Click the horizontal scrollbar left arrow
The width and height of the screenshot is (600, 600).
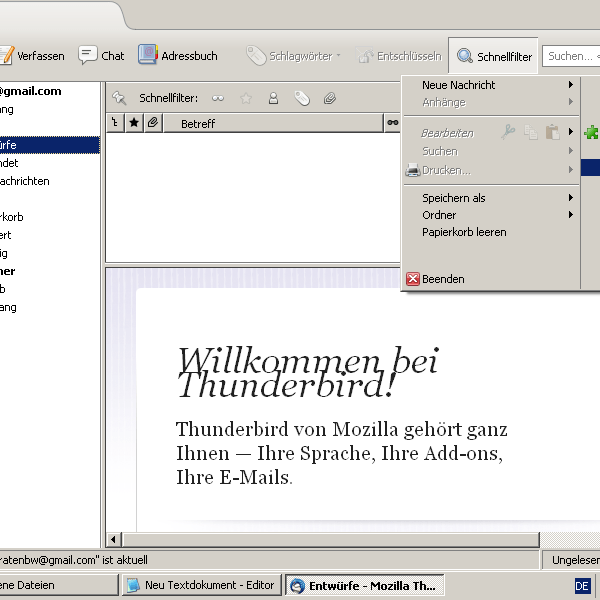pyautogui.click(x=114, y=540)
